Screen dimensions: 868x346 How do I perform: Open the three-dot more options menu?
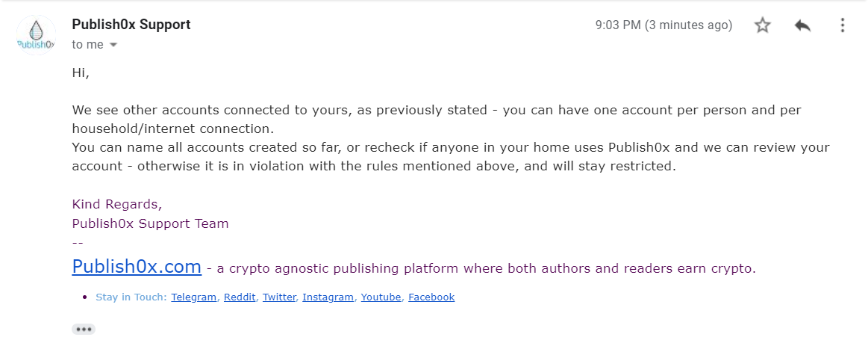click(842, 25)
